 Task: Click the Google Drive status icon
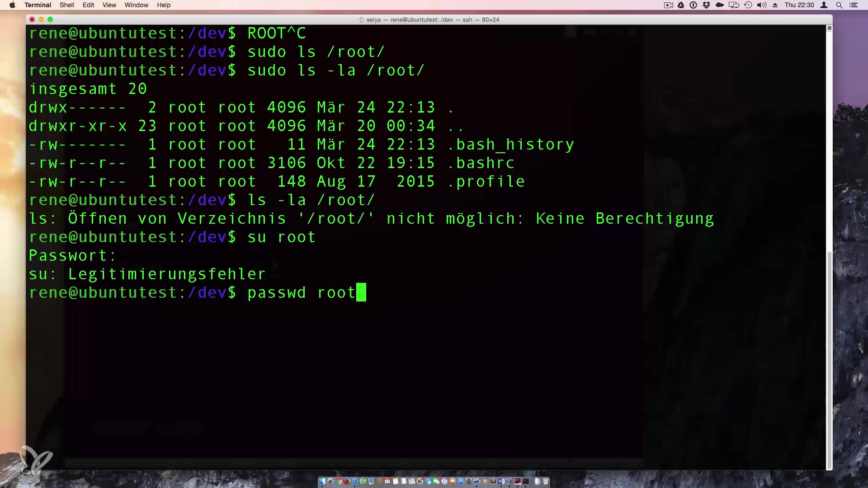click(681, 5)
